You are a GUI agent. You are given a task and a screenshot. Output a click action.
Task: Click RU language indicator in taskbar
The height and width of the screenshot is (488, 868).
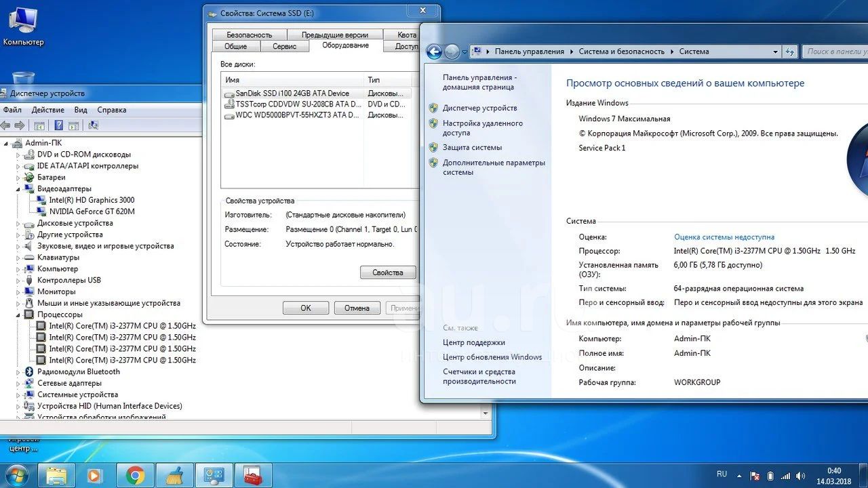coord(722,474)
